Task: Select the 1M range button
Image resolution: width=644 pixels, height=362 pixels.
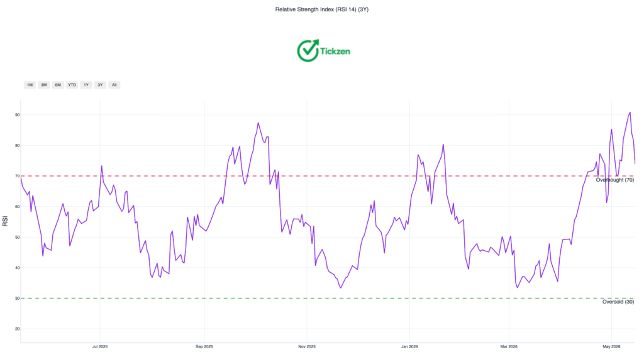Action: (30, 85)
